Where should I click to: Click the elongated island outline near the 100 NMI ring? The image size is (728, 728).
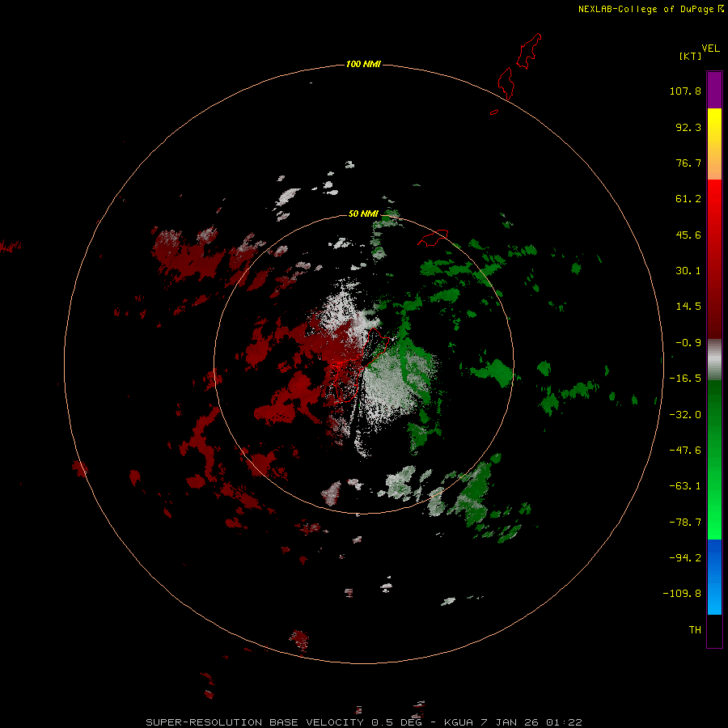(506, 83)
